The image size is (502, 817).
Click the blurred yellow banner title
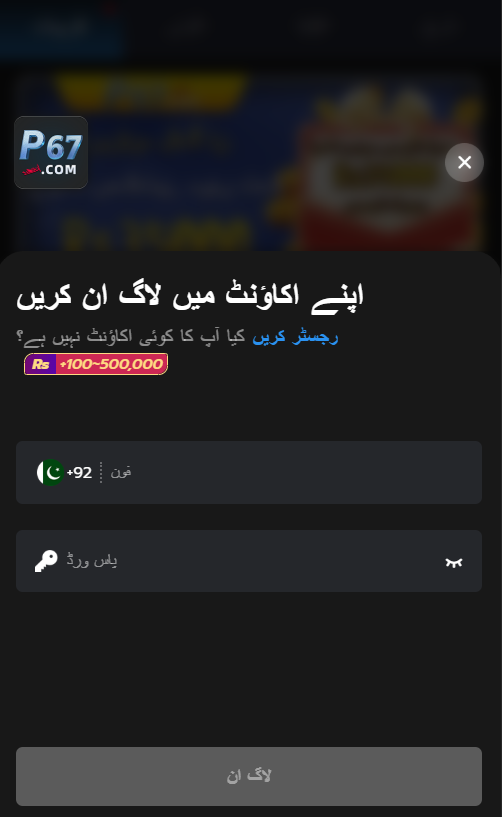151,90
